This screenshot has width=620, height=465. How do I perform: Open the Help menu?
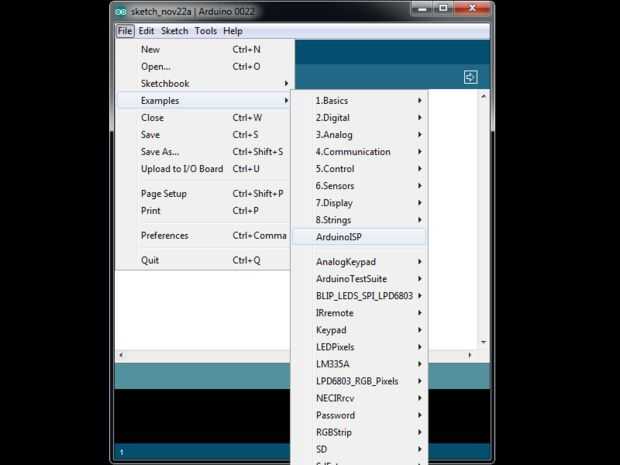pos(232,31)
